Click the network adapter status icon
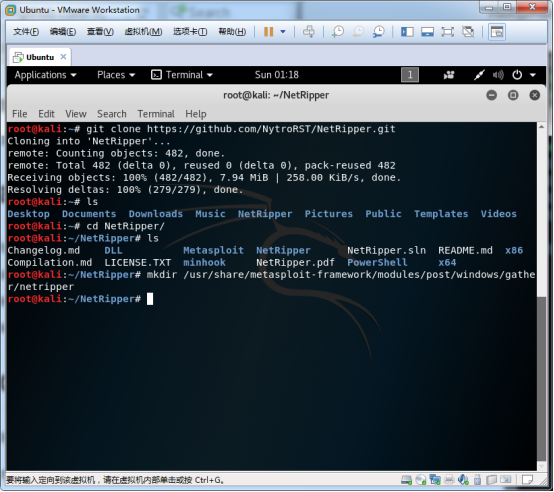Image resolution: width=554 pixels, height=492 pixels. pyautogui.click(x=435, y=480)
